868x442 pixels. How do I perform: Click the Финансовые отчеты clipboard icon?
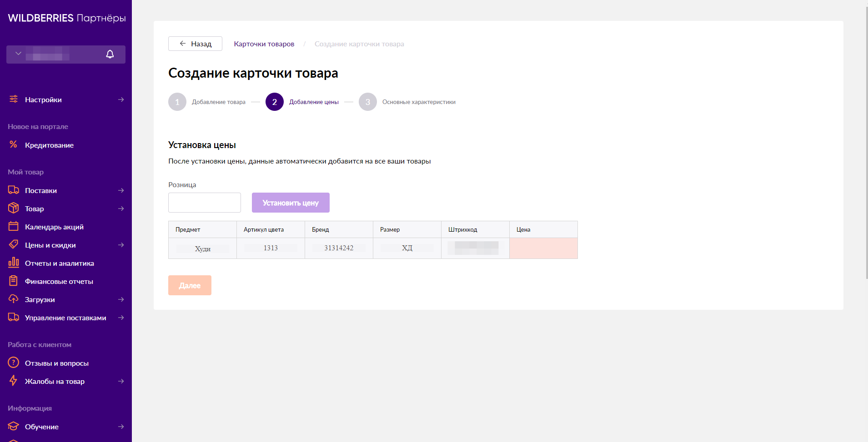tap(14, 281)
